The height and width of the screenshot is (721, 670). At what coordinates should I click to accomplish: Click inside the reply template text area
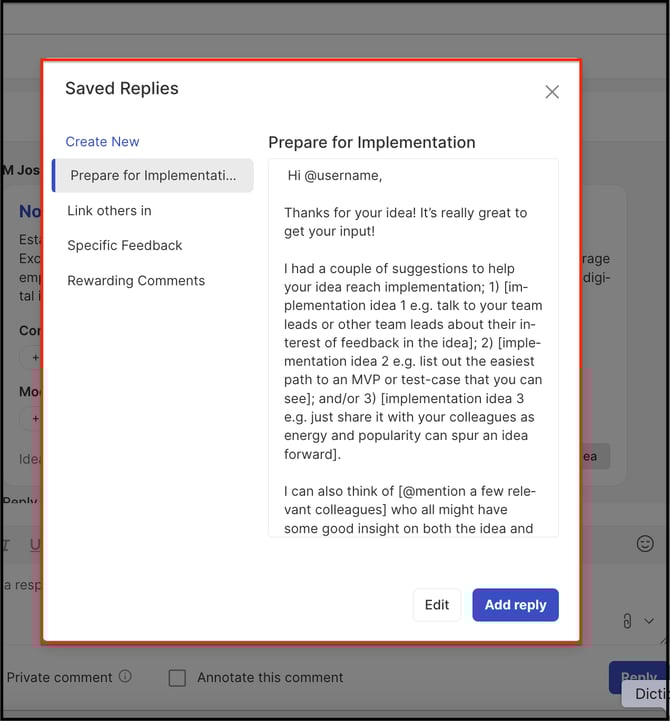[x=413, y=348]
